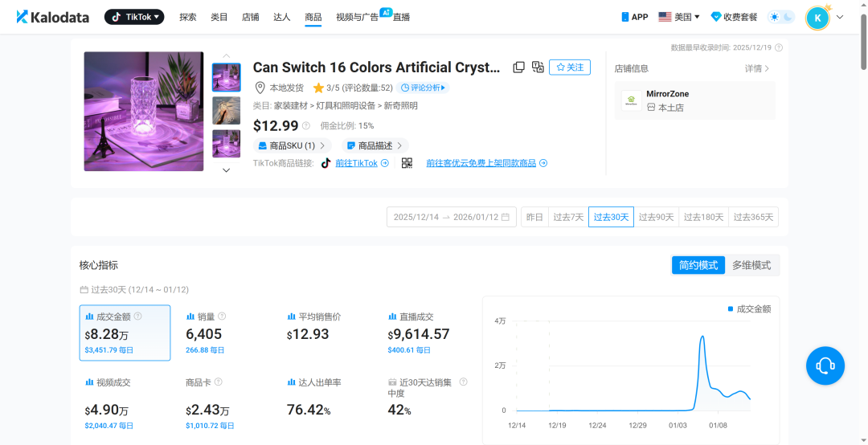
Task: Select the 过去30天 range
Action: click(611, 217)
